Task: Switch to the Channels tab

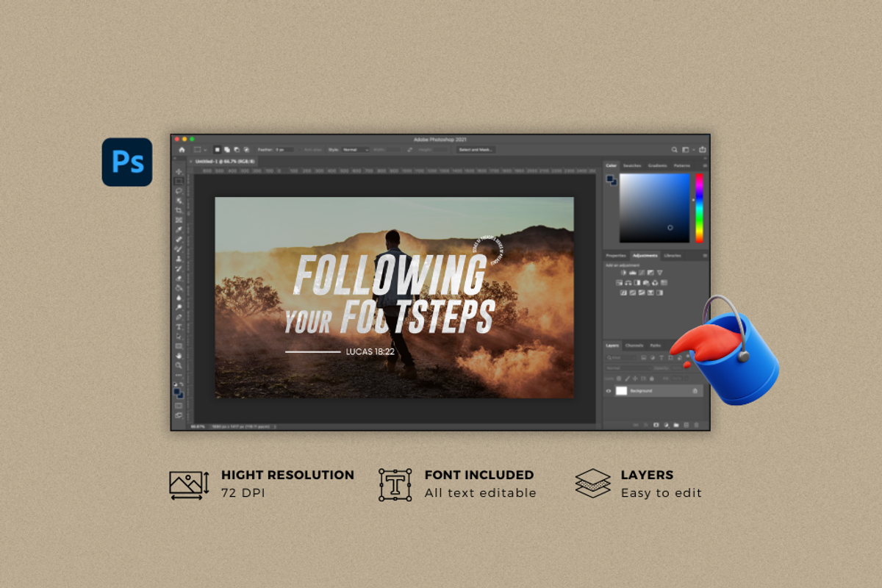Action: pos(634,345)
